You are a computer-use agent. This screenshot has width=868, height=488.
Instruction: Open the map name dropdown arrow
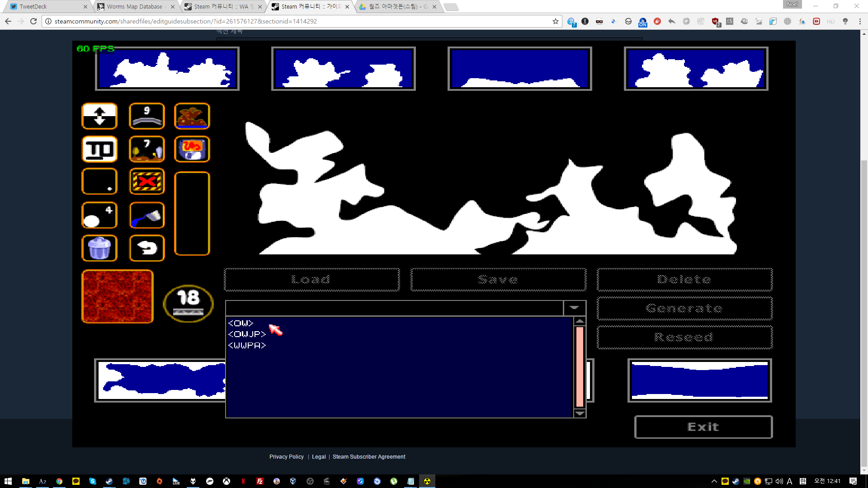click(x=574, y=308)
